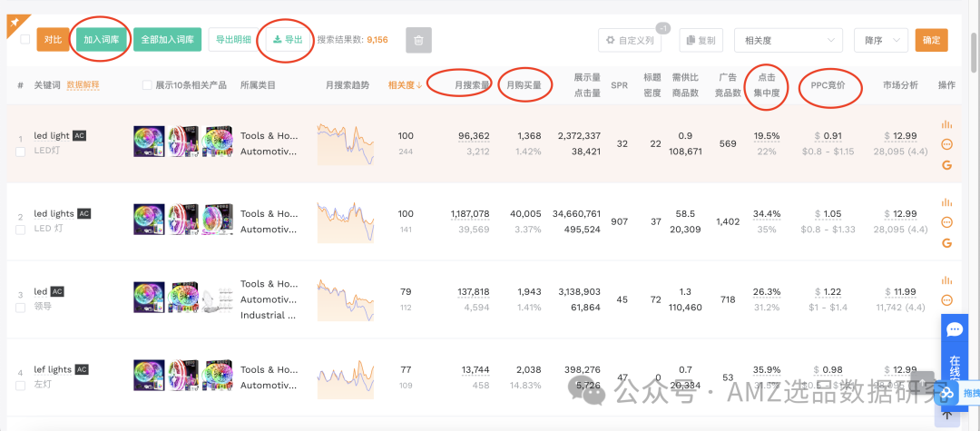Open the online chat bubble icon

[954, 329]
